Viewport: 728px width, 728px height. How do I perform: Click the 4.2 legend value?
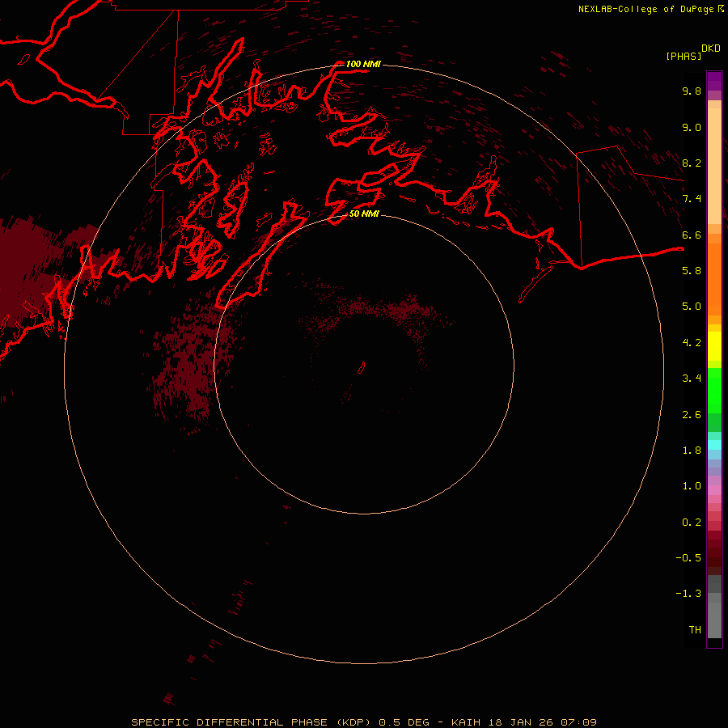[x=692, y=343]
